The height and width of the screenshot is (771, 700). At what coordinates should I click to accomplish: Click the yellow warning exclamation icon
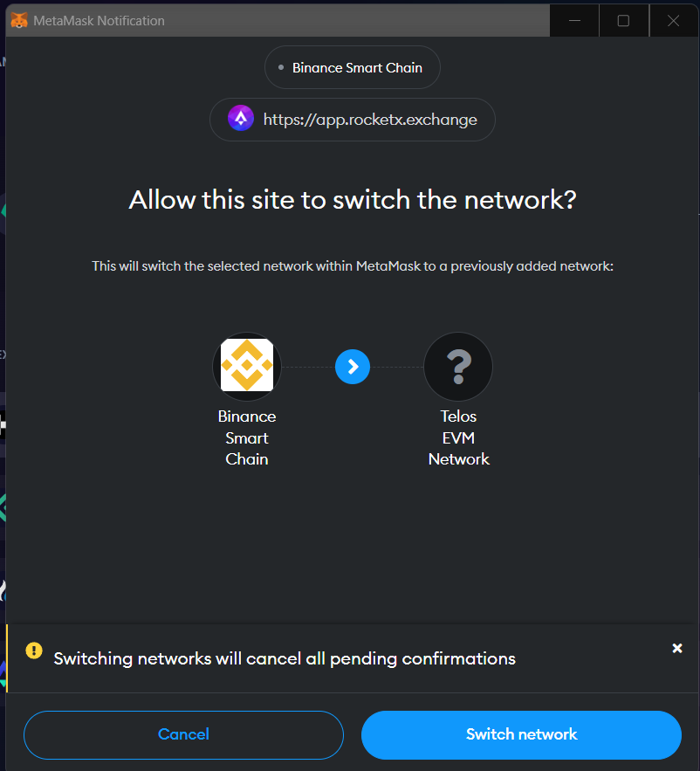click(34, 651)
